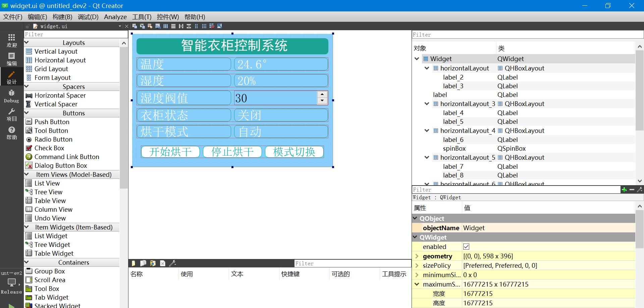Run the project with the green Run button
This screenshot has height=308, width=644.
[11, 305]
